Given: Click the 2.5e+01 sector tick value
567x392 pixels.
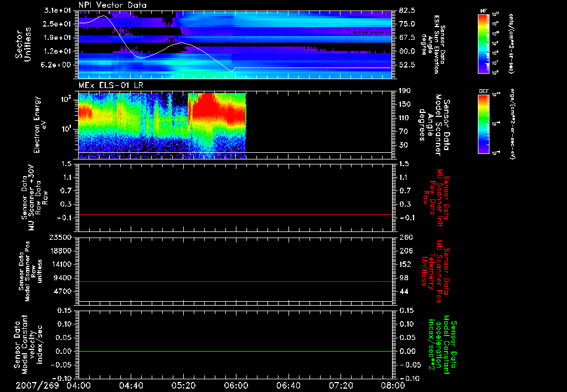Looking at the screenshot, I should tap(58, 24).
